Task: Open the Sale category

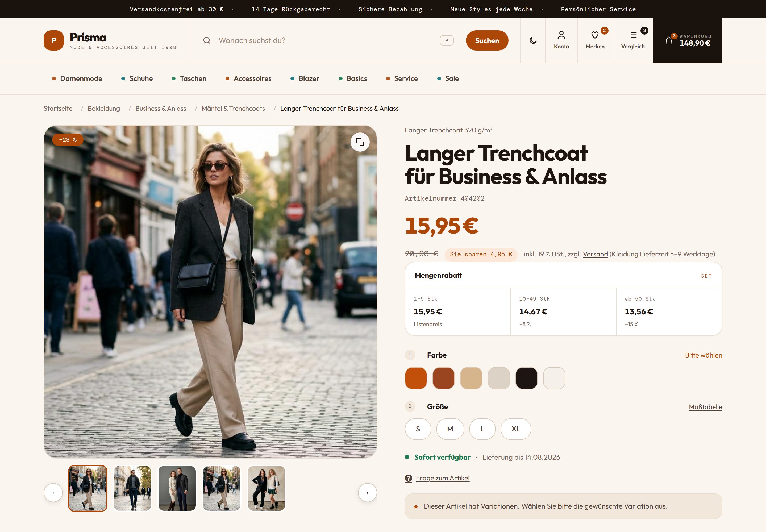Action: [448, 78]
